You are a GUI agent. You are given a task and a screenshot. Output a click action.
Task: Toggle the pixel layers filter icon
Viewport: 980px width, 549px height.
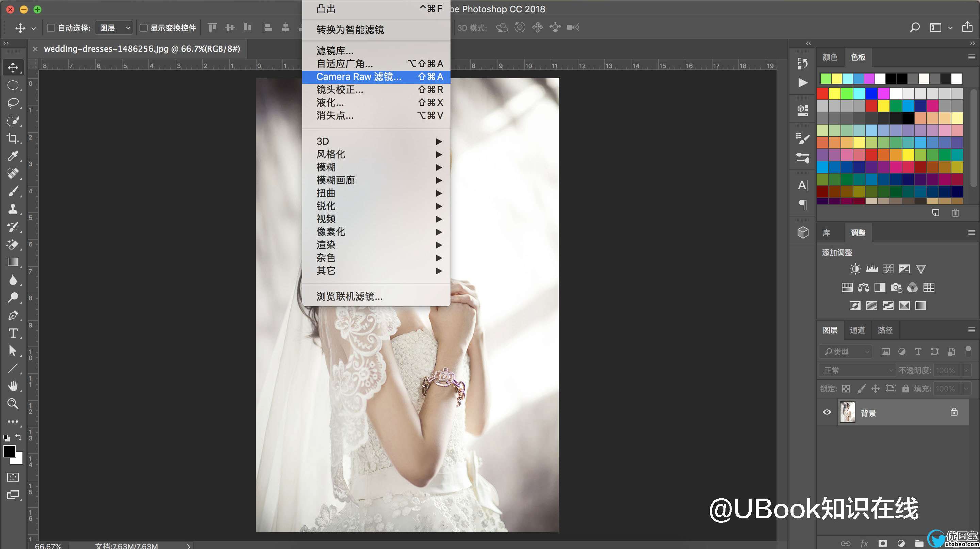(886, 352)
